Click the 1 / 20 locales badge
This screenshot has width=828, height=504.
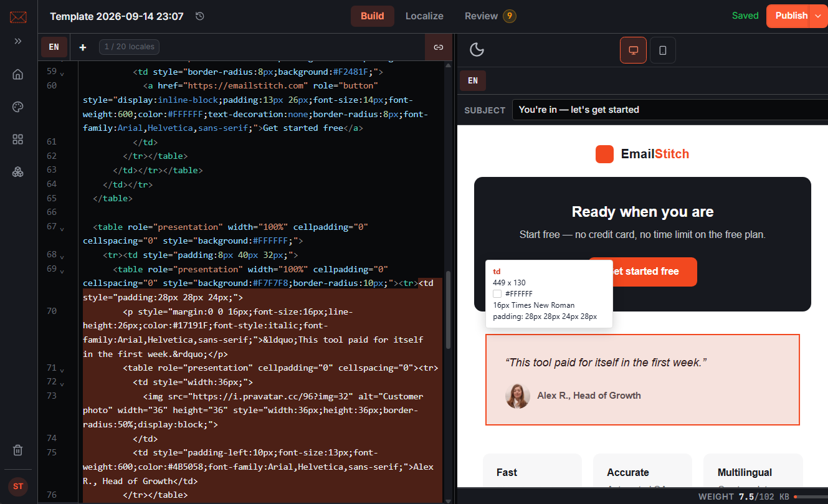pos(130,47)
